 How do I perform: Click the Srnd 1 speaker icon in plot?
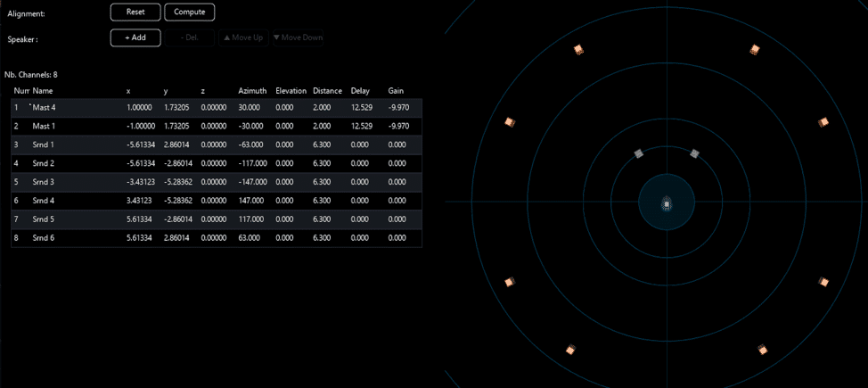click(x=510, y=122)
